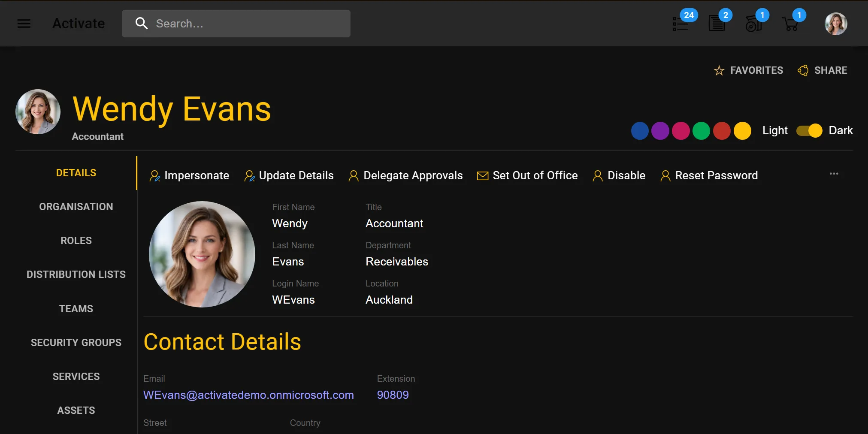This screenshot has width=868, height=434.
Task: Click the Impersonate user icon
Action: tap(154, 176)
